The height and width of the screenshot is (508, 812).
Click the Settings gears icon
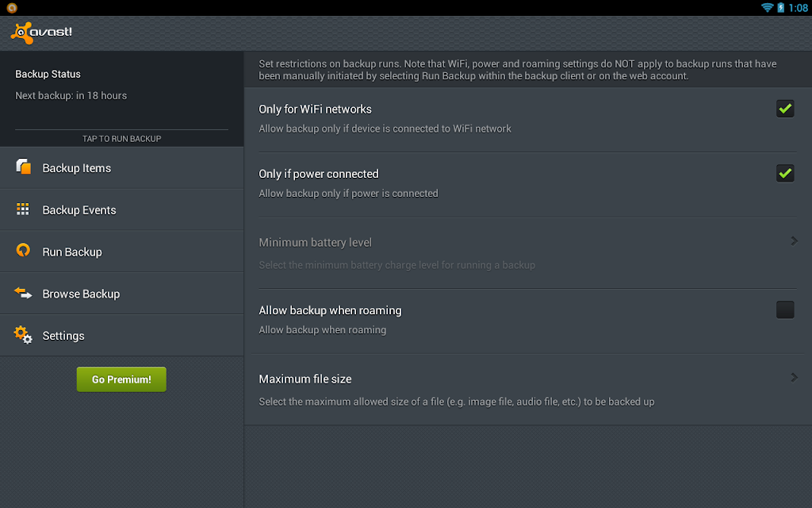23,335
